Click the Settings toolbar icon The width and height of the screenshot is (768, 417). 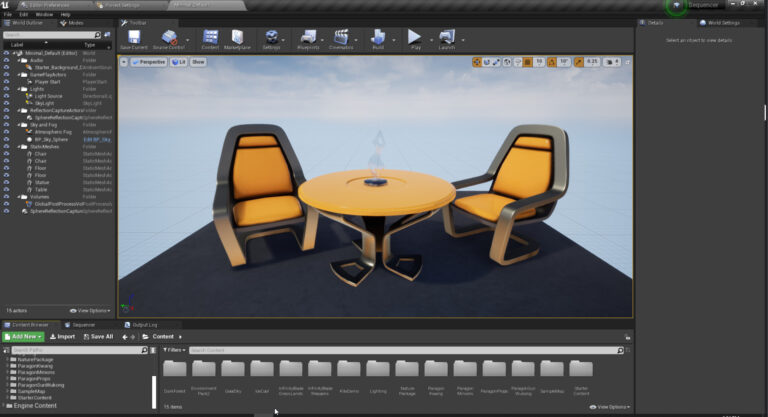click(271, 37)
